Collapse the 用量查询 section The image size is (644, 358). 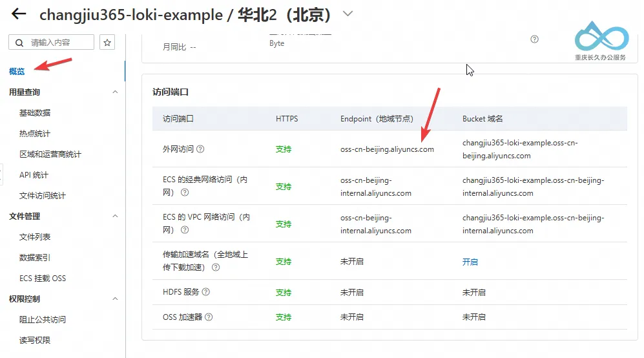coord(116,92)
